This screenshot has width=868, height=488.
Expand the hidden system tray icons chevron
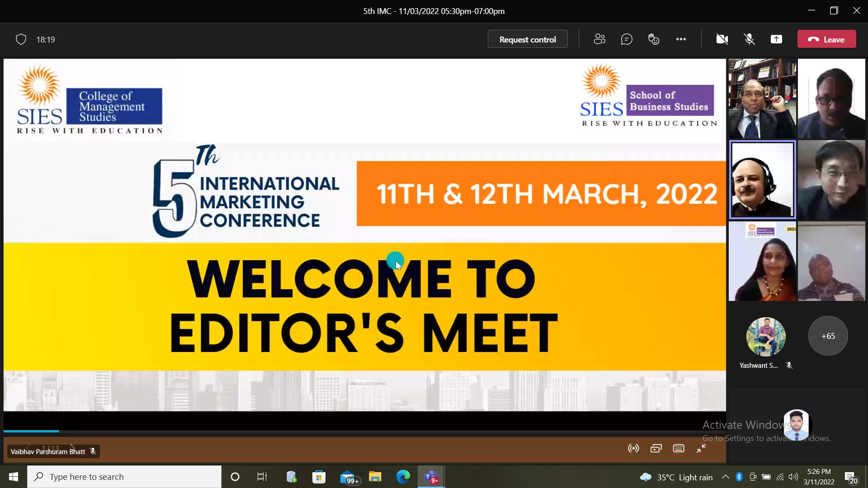coord(725,477)
